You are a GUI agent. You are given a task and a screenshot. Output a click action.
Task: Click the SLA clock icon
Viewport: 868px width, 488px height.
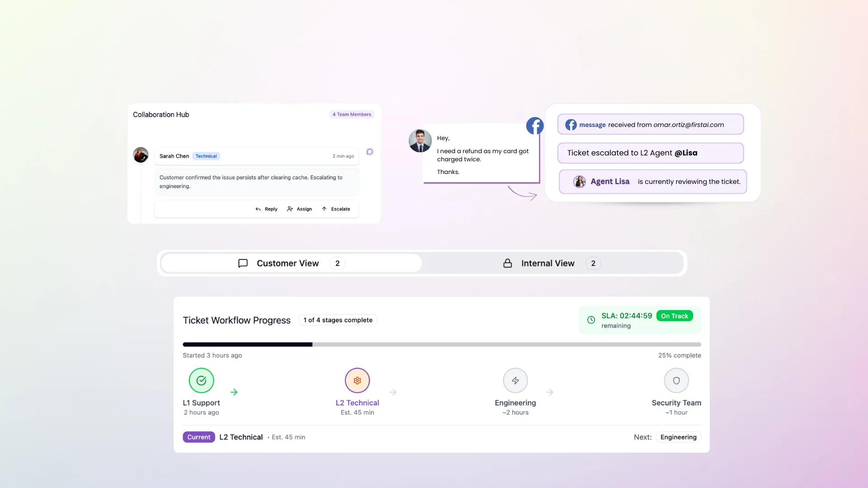pyautogui.click(x=591, y=320)
